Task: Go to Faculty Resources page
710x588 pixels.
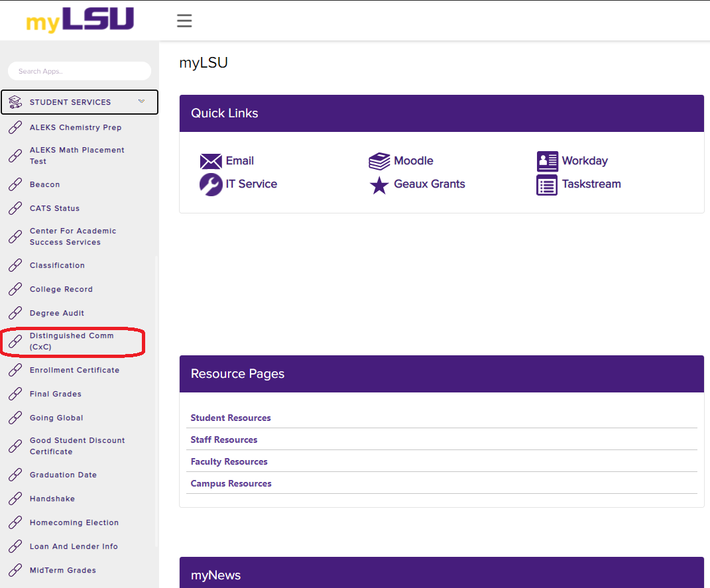Action: [229, 461]
